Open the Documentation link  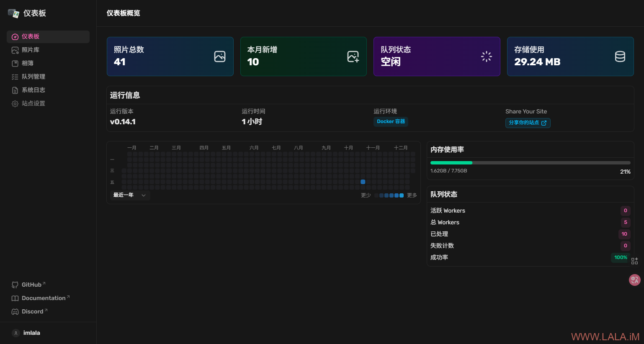(44, 298)
